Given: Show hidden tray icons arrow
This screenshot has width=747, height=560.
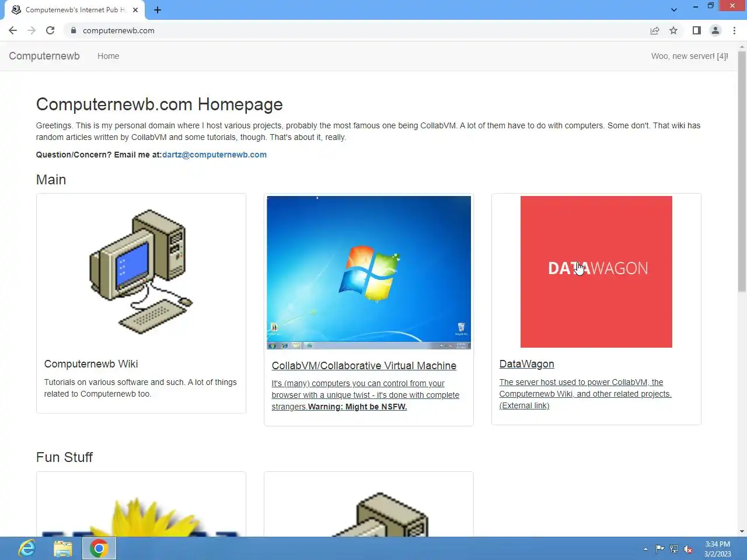Looking at the screenshot, I should click(645, 549).
